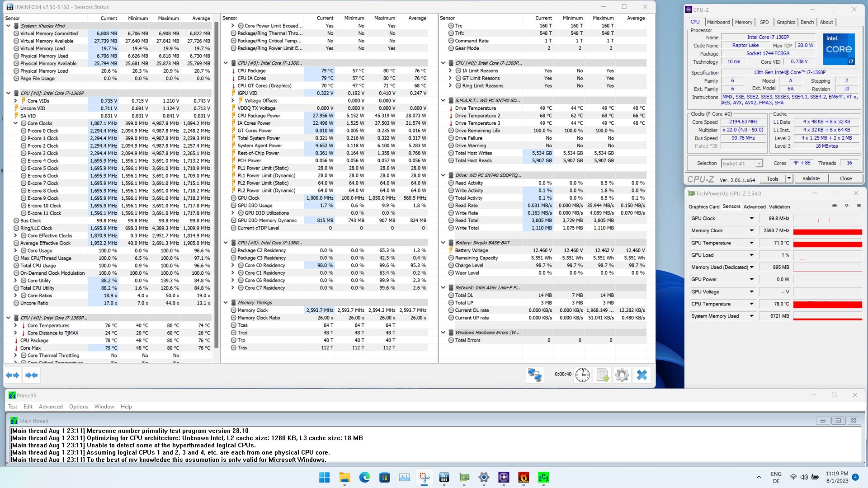Collapse System: Khadas Mind sensor group

(x=8, y=26)
